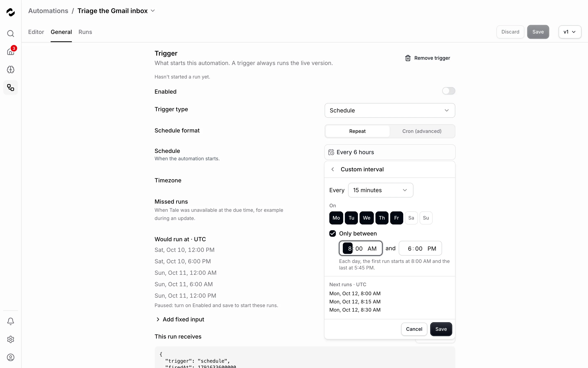Viewport: 588px width, 368px height.
Task: Open the brain icon in the sidebar
Action: (10, 70)
